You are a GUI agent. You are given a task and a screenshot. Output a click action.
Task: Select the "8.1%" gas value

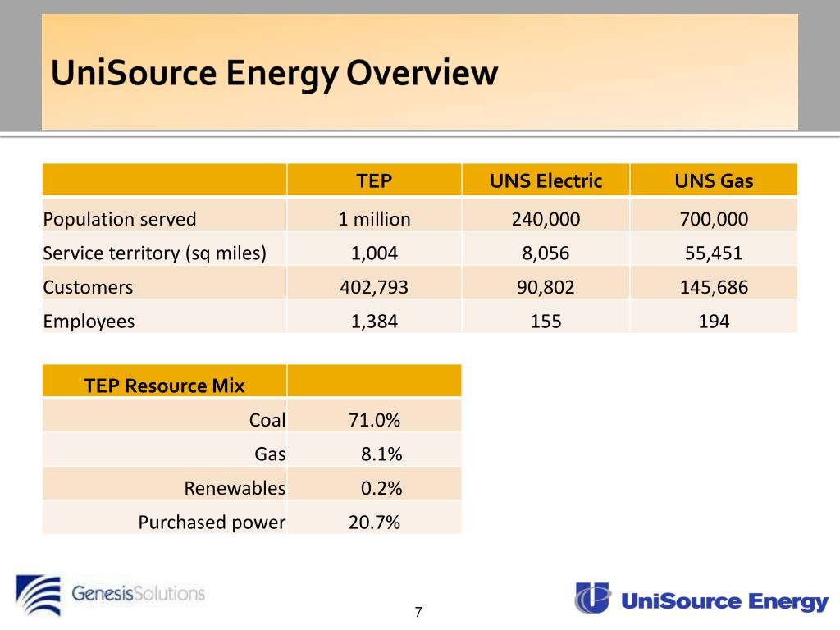[381, 454]
